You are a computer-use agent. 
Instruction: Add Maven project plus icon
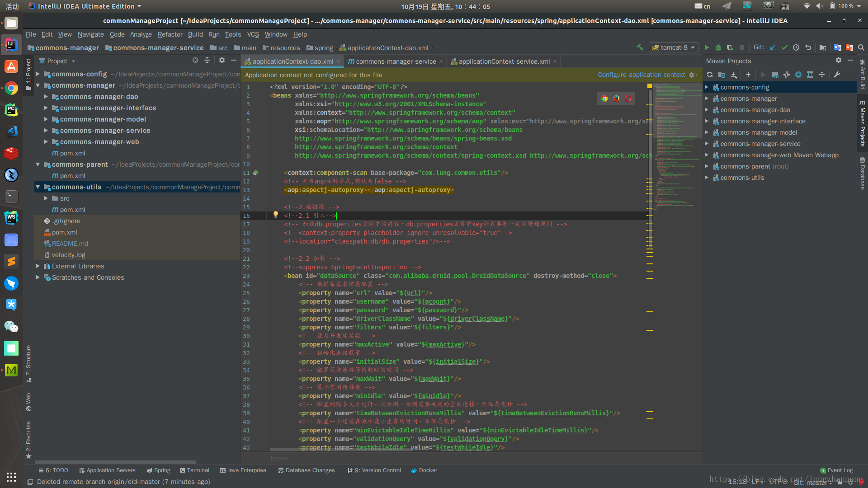[748, 75]
